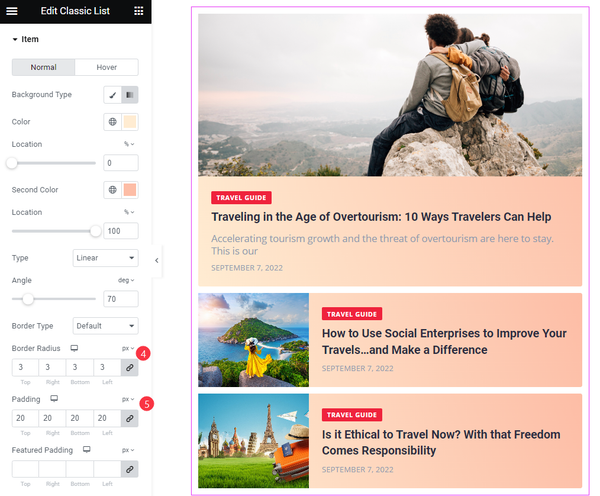Viewport: 600px width, 496px height.
Task: Click the responsive device icon beside Border Radius
Action: coord(74,348)
